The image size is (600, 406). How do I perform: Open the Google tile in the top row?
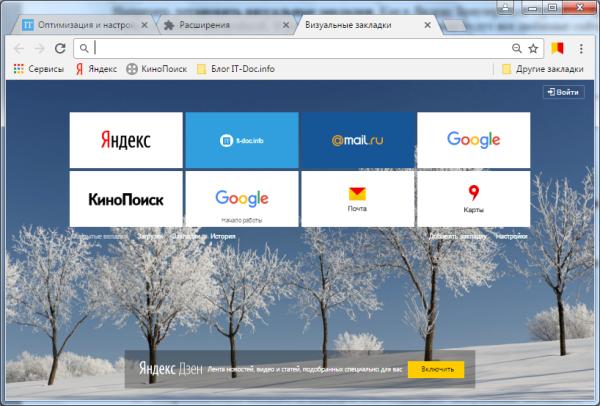(474, 140)
